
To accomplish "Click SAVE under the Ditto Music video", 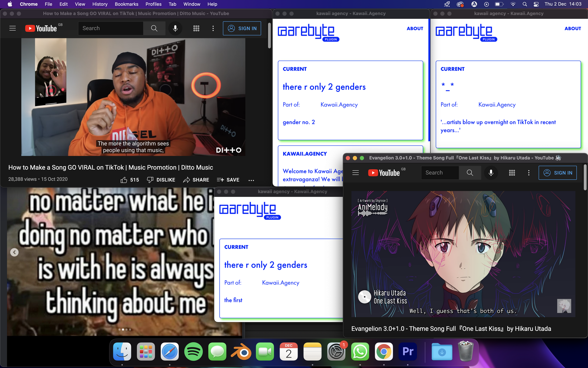I will [x=228, y=180].
